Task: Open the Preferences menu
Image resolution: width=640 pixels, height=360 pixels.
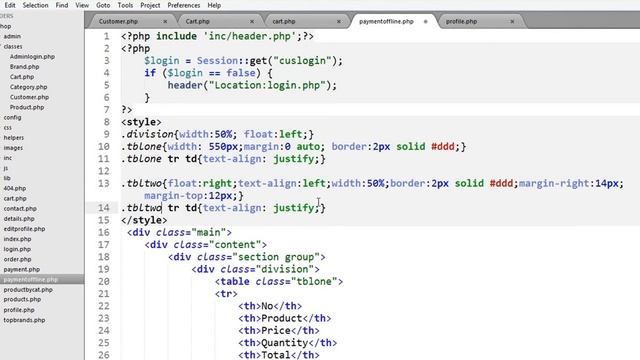Action: tap(184, 5)
